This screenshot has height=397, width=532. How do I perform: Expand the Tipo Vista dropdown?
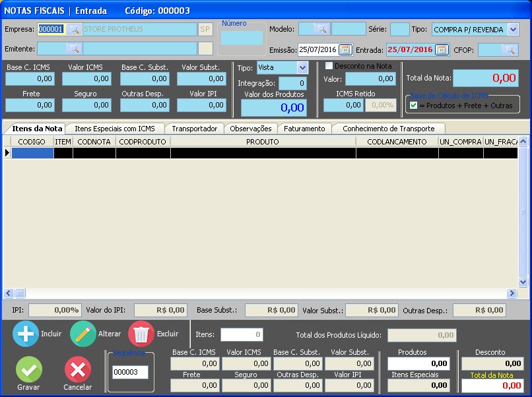click(302, 67)
